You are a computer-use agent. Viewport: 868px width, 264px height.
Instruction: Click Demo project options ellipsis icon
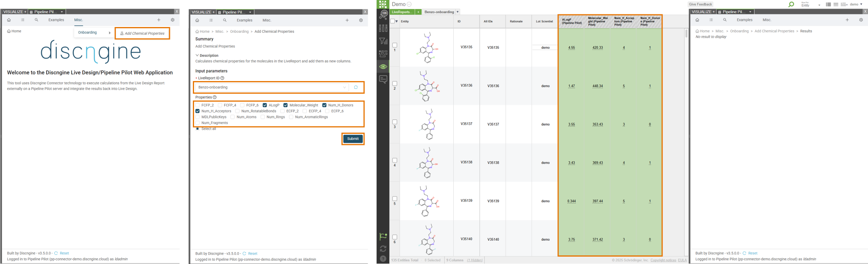click(x=409, y=4)
